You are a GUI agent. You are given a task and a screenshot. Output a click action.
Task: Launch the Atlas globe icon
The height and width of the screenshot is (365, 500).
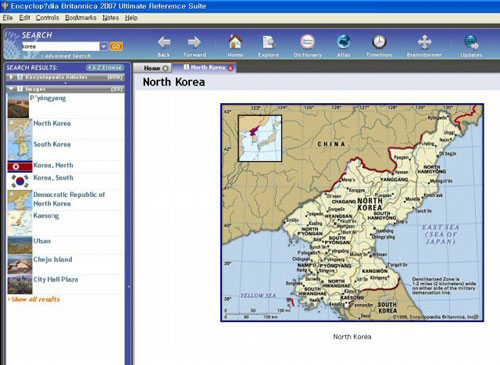[343, 42]
